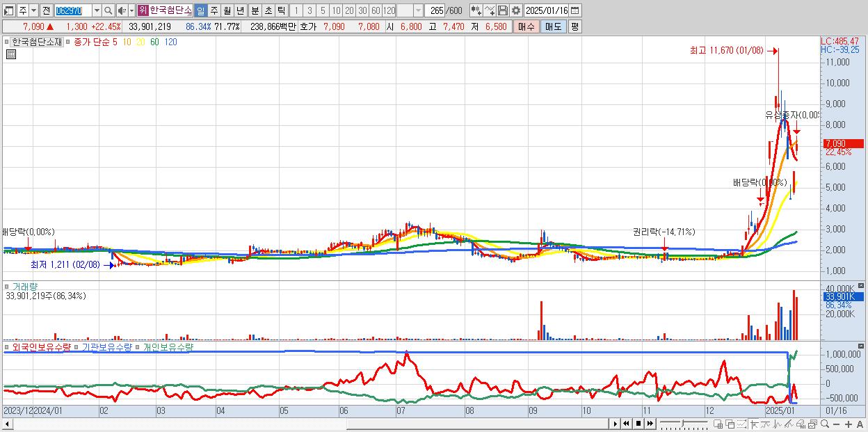Switch to 월 monthly chart period
Screen dimensions: 868x432
tap(227, 10)
